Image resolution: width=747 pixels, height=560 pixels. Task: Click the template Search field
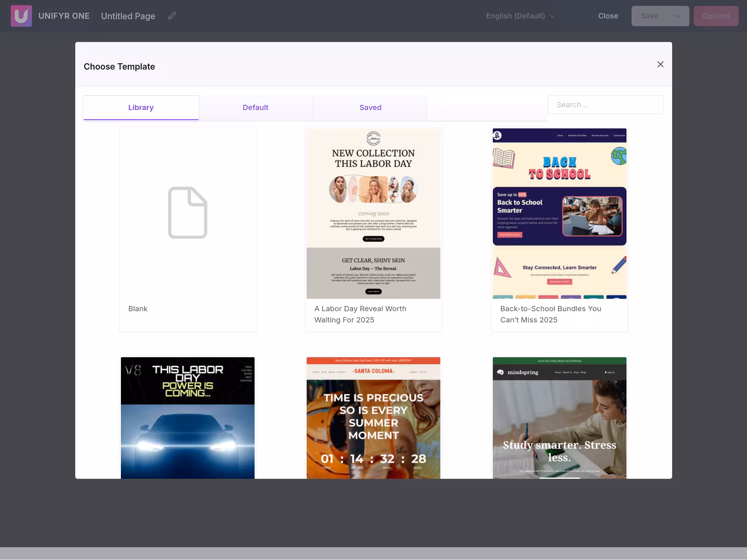coord(605,104)
